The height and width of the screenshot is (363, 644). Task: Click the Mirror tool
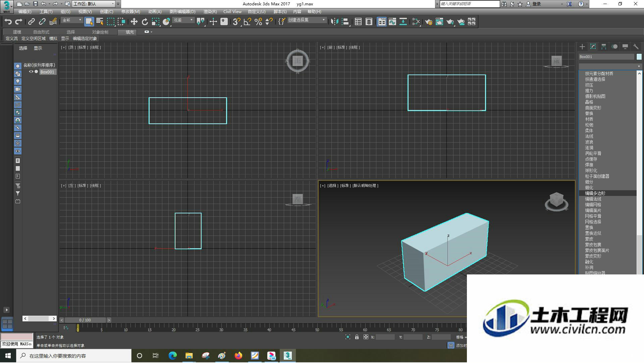pyautogui.click(x=334, y=22)
